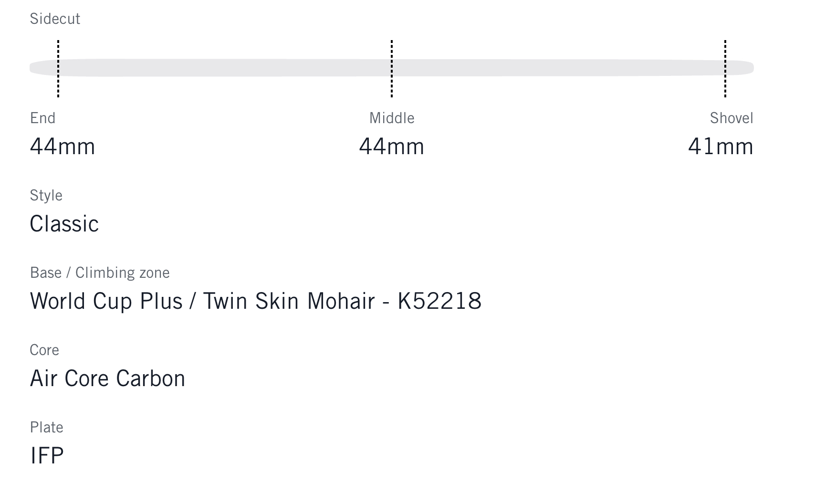Click the Core spec label
The height and width of the screenshot is (504, 815).
(x=44, y=350)
